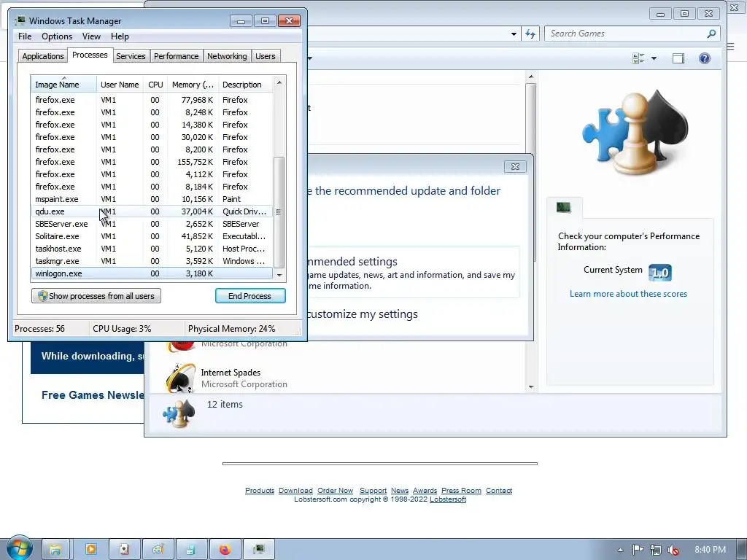Open the Help menu in Task Manager
The image size is (747, 560).
(x=120, y=36)
